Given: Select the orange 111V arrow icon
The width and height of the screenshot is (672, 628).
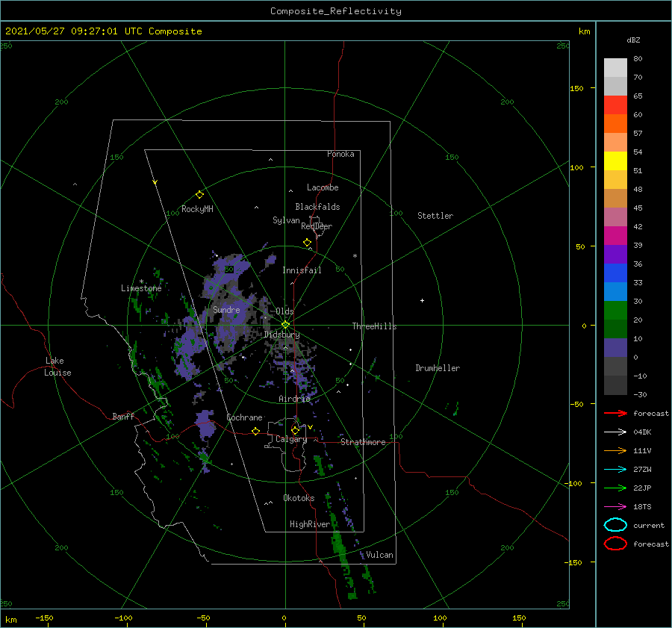Looking at the screenshot, I should pyautogui.click(x=615, y=450).
